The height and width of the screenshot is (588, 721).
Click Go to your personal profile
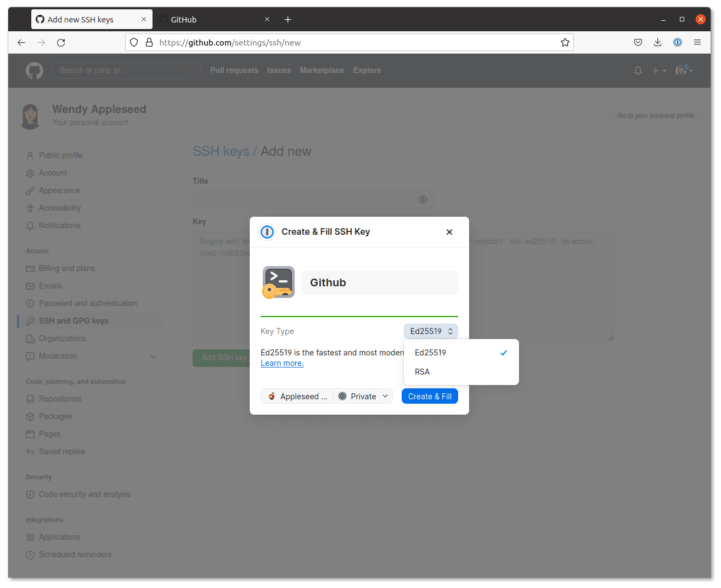coord(655,116)
